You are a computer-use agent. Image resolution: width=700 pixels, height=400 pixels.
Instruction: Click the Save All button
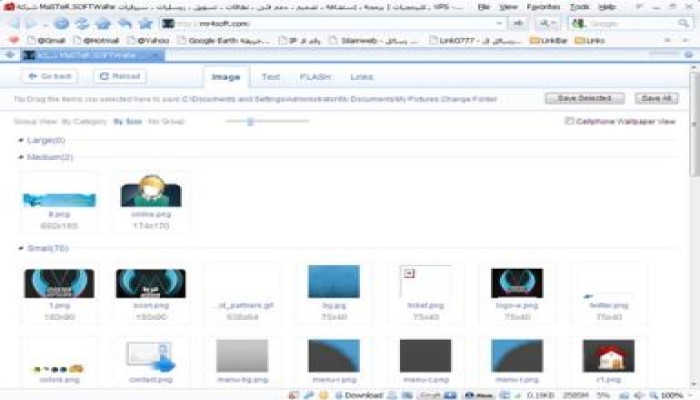[x=656, y=98]
